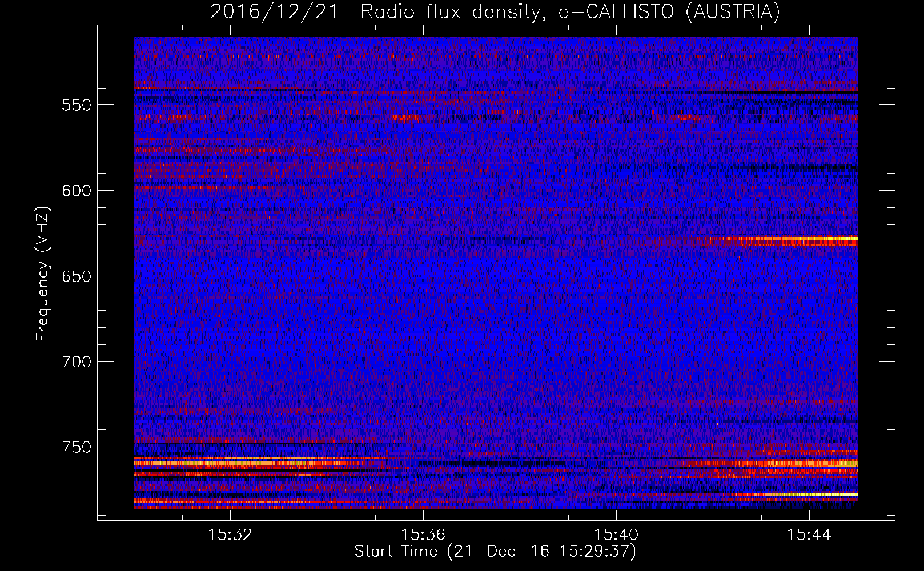Click the 'Frequency (MHZ)' axis label

pyautogui.click(x=43, y=274)
